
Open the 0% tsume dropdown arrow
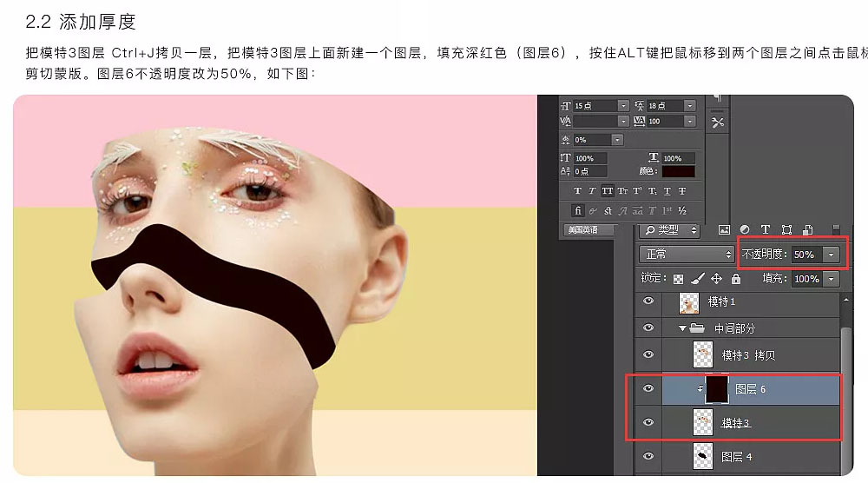click(617, 140)
